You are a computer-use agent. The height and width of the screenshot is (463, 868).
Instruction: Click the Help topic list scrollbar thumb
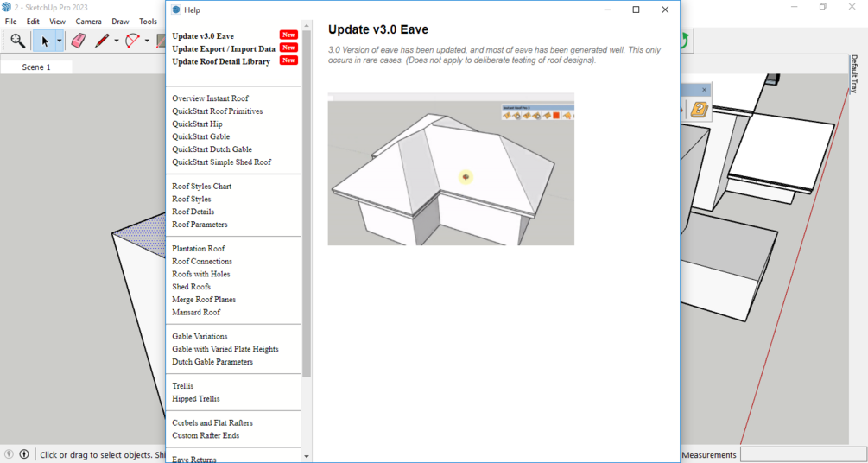(307, 204)
